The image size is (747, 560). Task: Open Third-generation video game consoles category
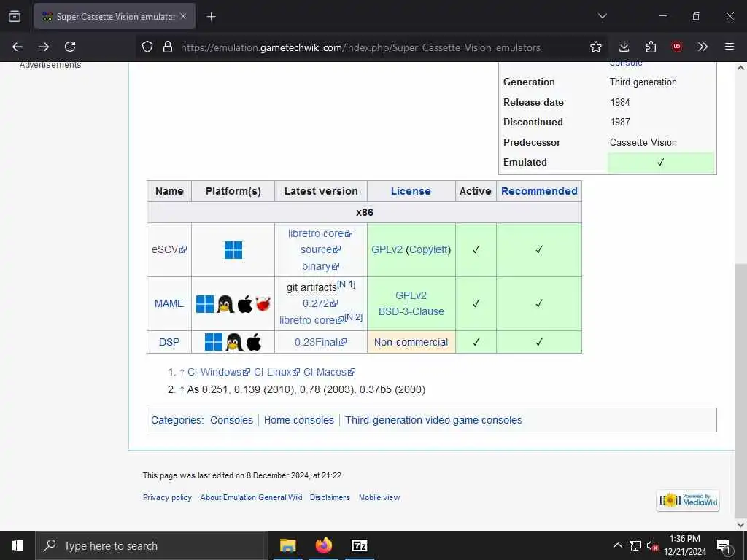(x=433, y=420)
